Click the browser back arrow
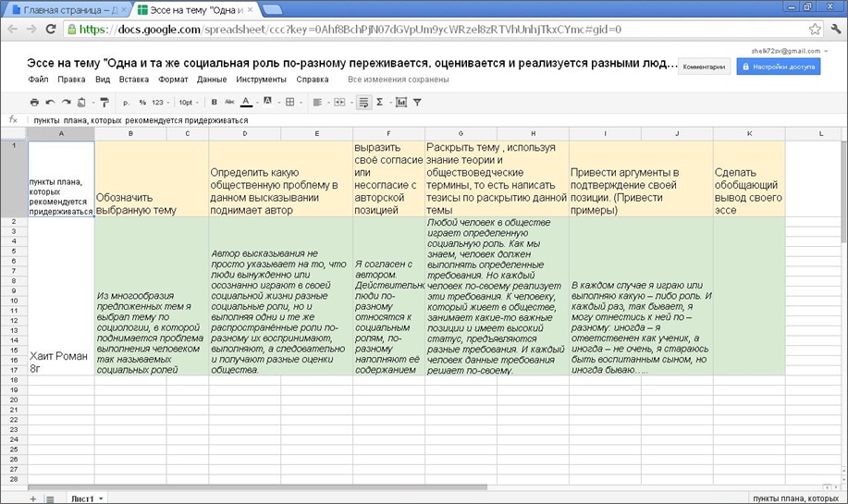Screen dimensions: 848x504 [12, 30]
